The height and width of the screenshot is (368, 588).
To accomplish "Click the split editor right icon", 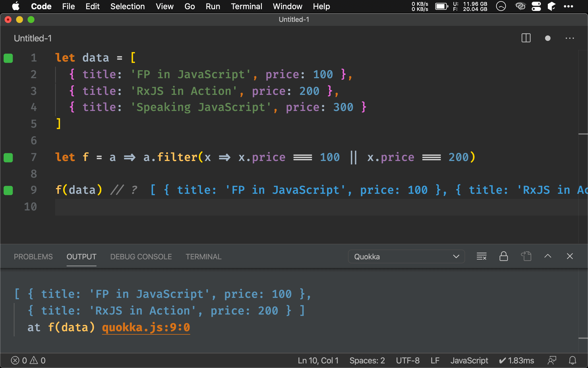I will tap(526, 38).
